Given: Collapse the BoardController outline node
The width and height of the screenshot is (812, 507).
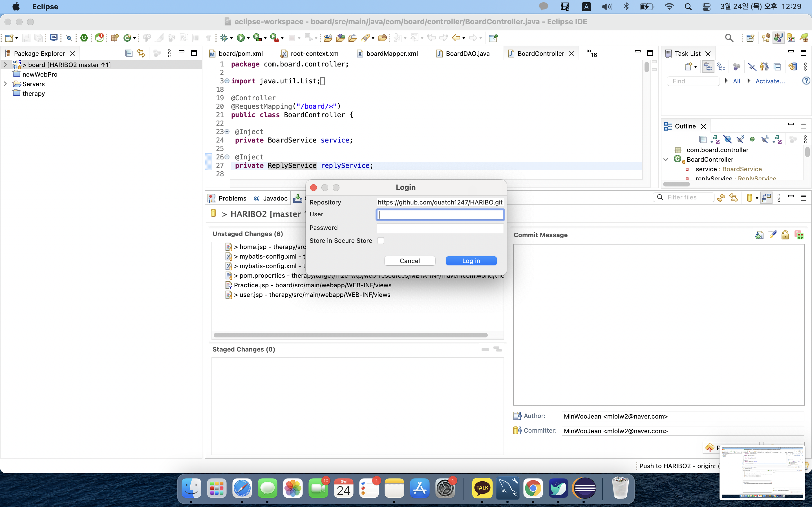Looking at the screenshot, I should 666,160.
